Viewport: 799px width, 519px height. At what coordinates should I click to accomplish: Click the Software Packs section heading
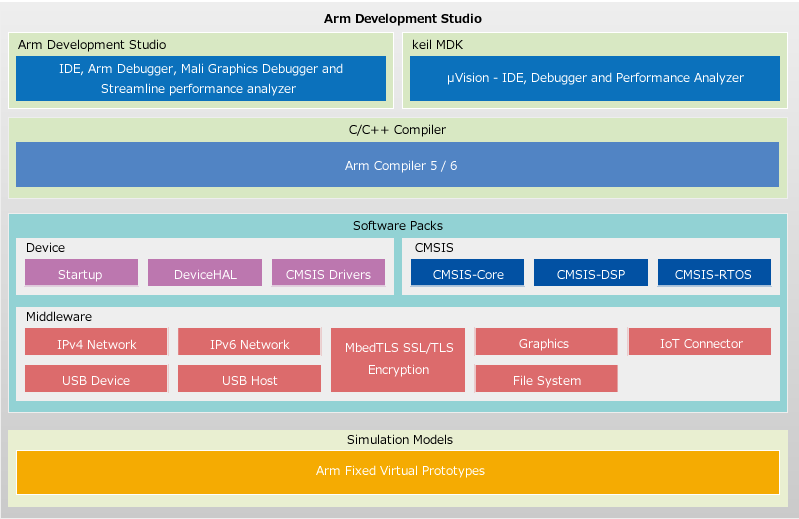pyautogui.click(x=397, y=226)
